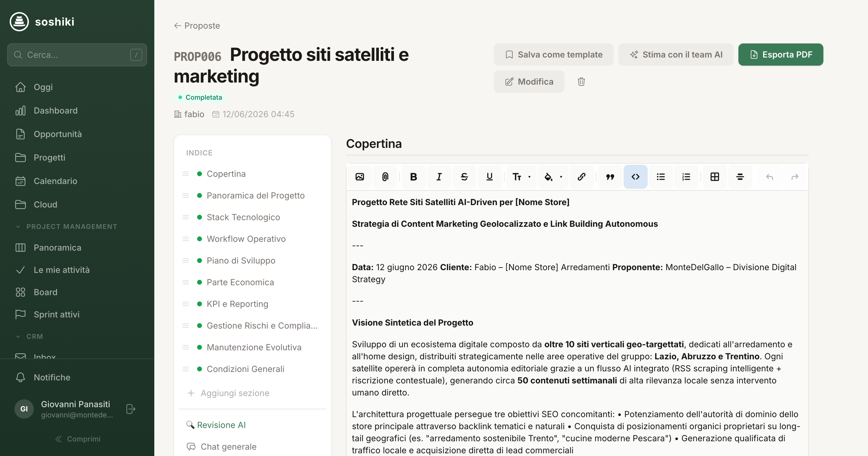The image size is (868, 456).
Task: Open Giovanni Panasiti user profile
Action: 64,409
